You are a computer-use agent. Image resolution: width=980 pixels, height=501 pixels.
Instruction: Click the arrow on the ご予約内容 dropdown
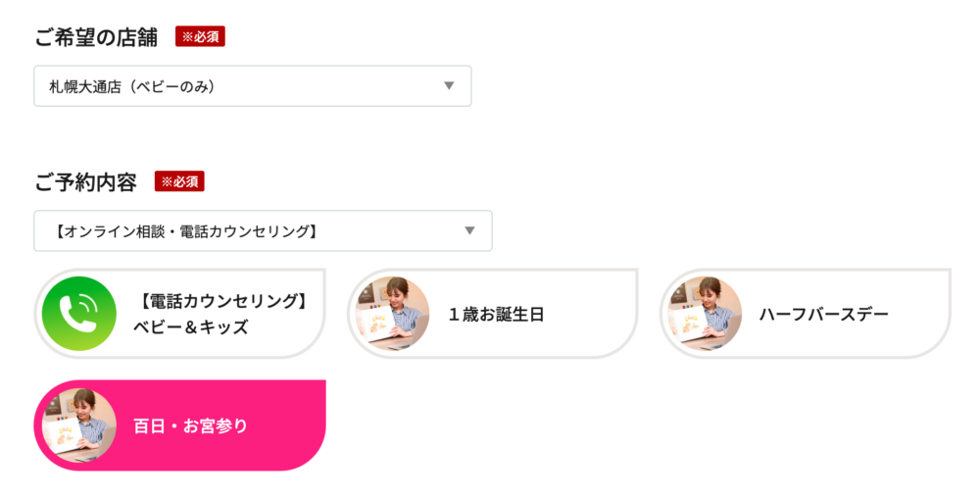(469, 231)
